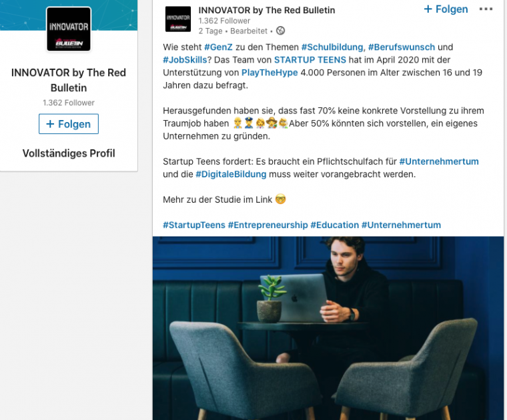Open the #GenZ hashtag
The image size is (507, 420).
[x=218, y=47]
